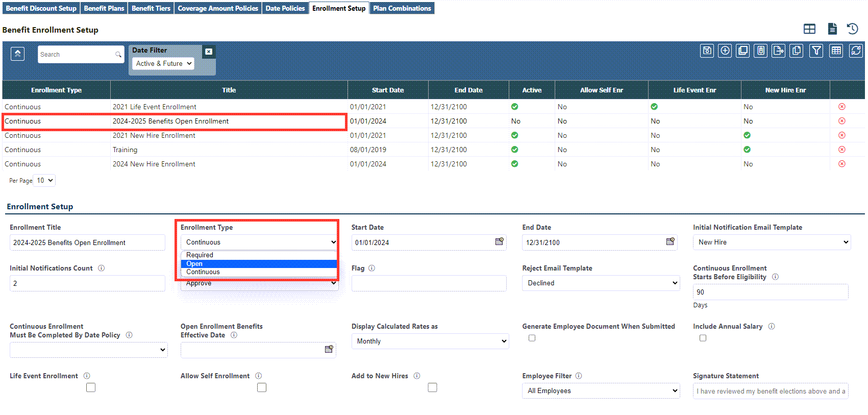Switch to the Benefit Plans tab

coord(104,8)
